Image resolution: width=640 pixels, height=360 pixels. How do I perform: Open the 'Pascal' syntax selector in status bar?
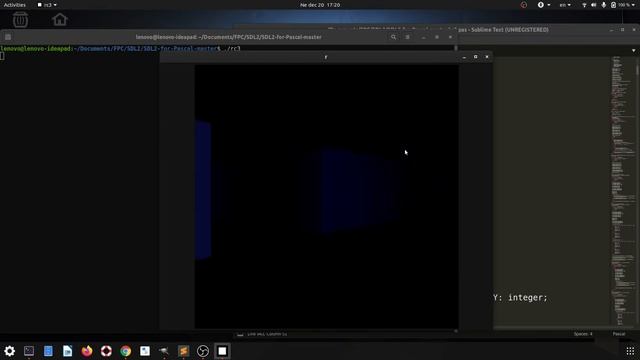619,334
